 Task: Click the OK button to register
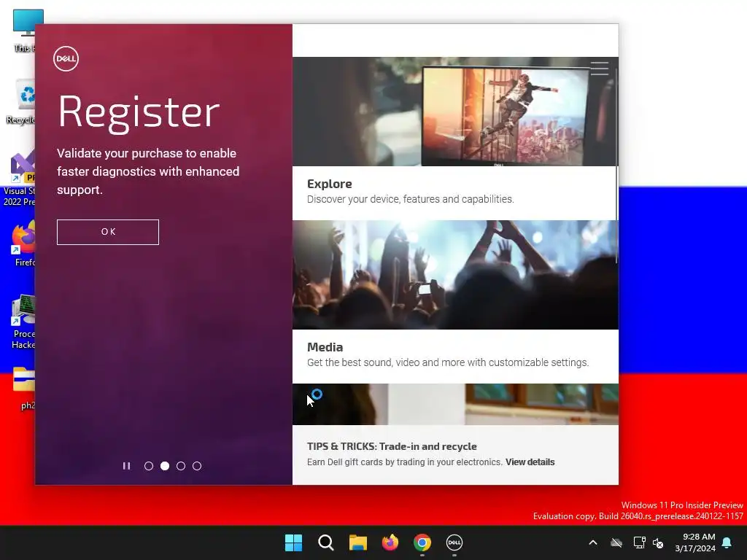(108, 232)
